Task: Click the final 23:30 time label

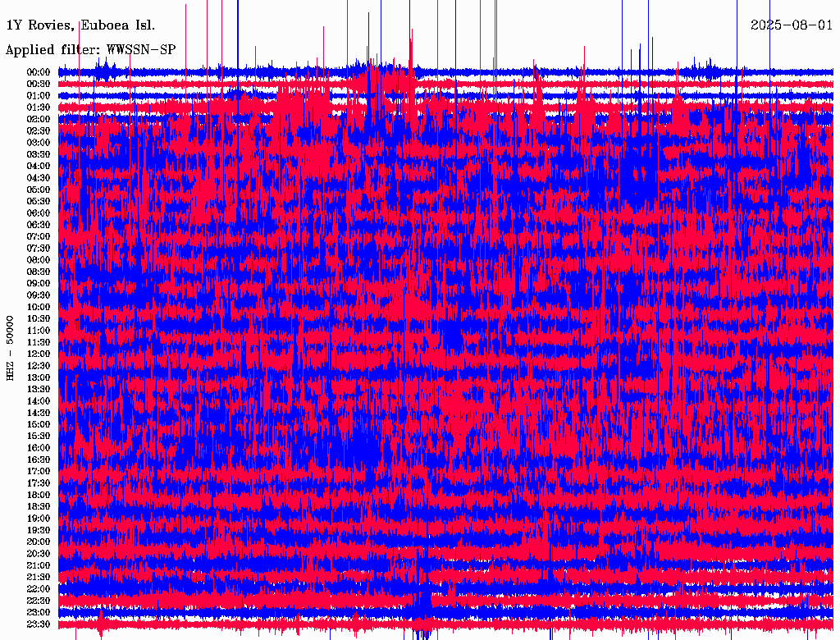Action: click(x=39, y=624)
